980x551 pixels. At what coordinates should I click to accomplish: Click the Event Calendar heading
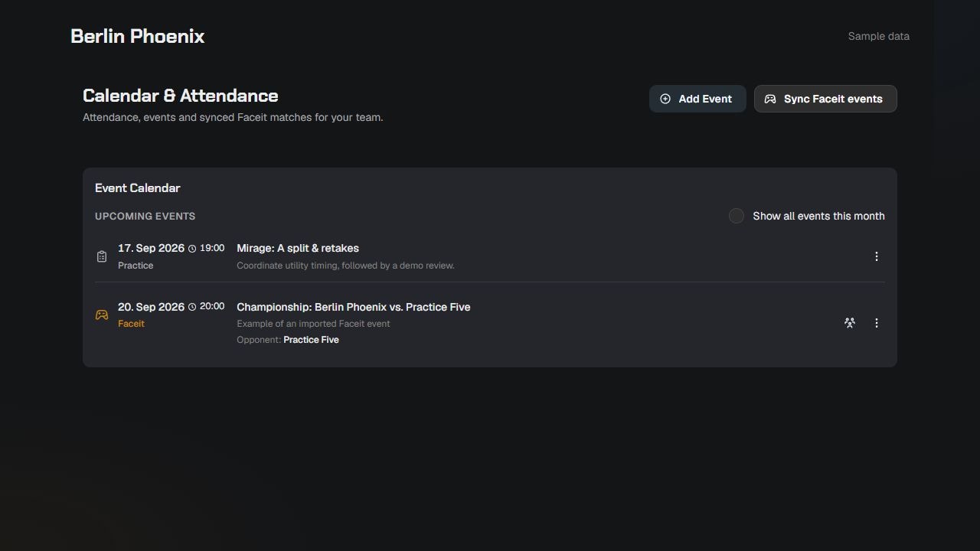138,188
